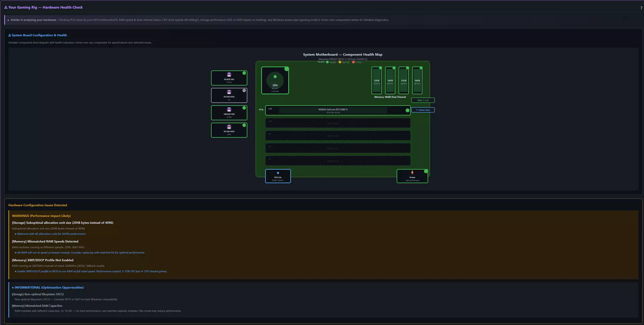Viewport: 644px width, 325px height.
Task: Click the blue dot in PSU Est. box
Action: [x=278, y=173]
